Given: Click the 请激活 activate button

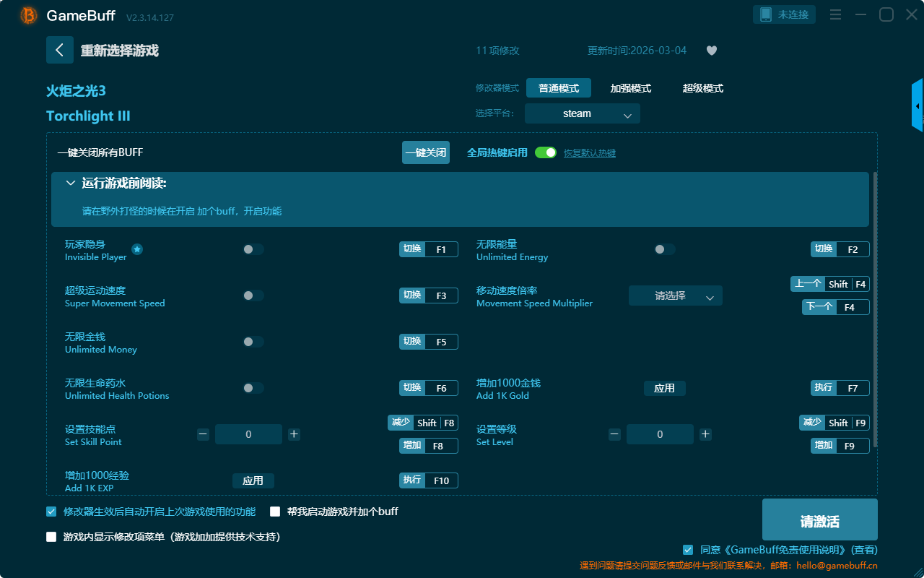Looking at the screenshot, I should point(819,519).
